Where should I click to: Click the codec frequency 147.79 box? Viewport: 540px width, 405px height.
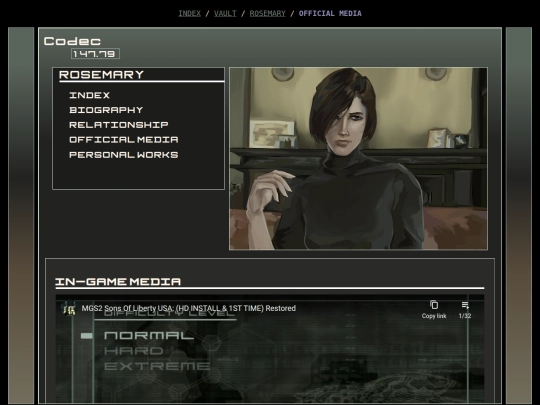coord(95,54)
